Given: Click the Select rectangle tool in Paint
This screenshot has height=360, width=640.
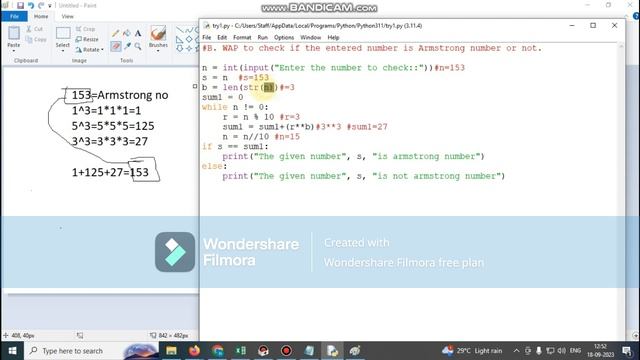Looking at the screenshot, I should tap(63, 33).
